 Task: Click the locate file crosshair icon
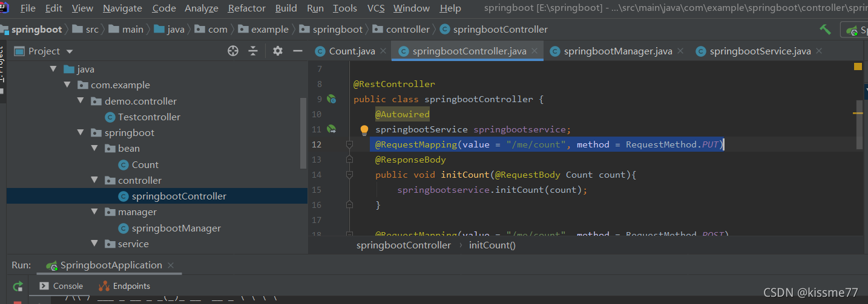[x=233, y=51]
